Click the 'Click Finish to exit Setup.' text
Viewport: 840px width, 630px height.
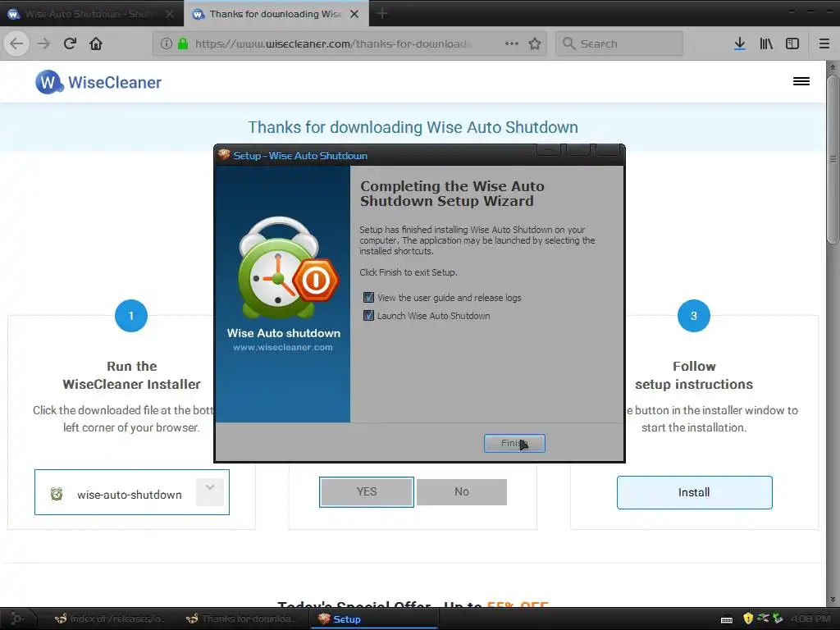[x=409, y=272]
